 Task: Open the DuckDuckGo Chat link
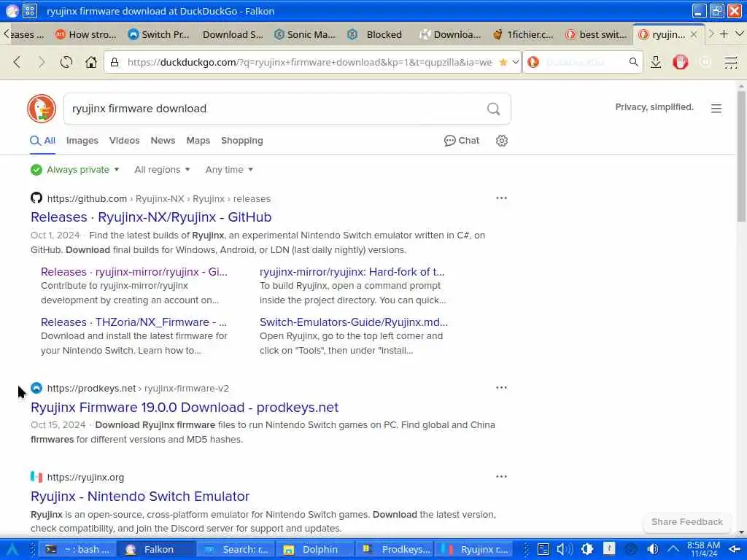tap(462, 141)
